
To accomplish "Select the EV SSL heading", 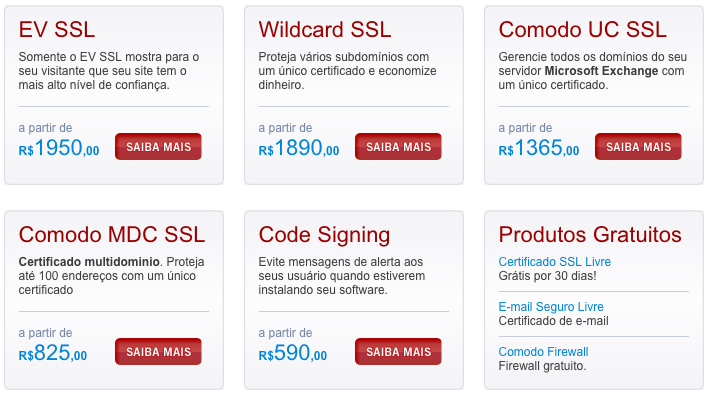I will pos(57,29).
